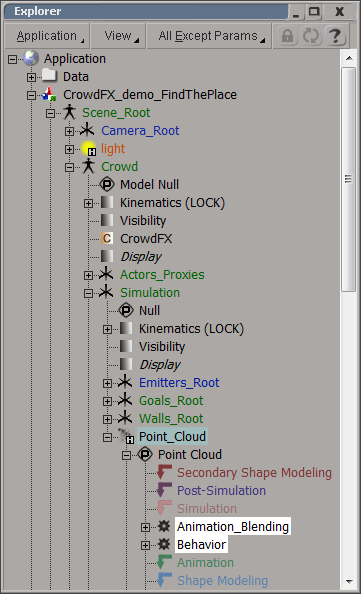361x594 pixels.
Task: Click the Crowd Visibility property icon
Action: 107,220
